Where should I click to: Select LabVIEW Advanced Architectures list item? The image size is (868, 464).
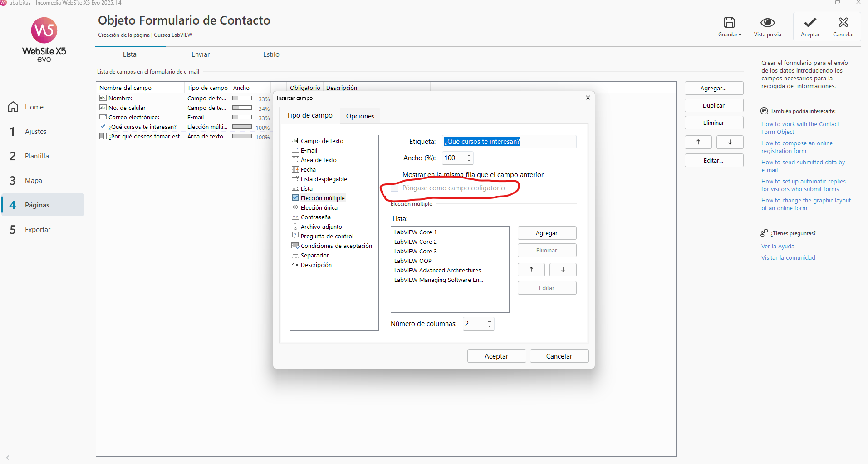tap(437, 271)
